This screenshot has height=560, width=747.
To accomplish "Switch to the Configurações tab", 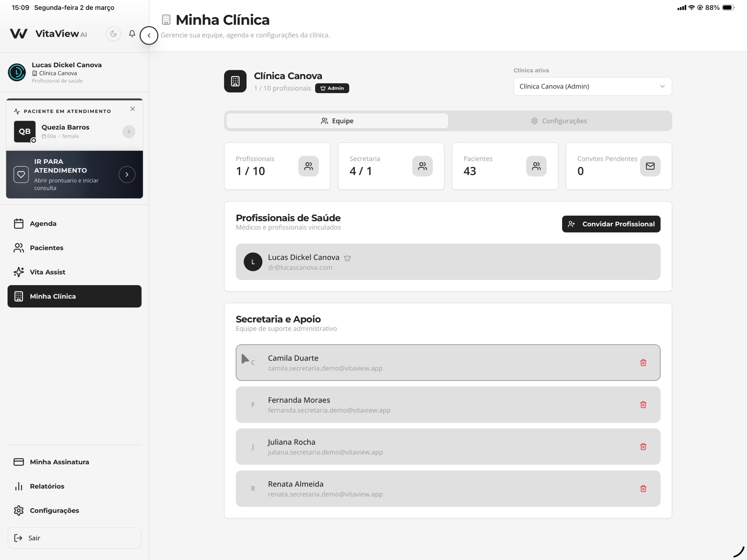I will tap(559, 121).
